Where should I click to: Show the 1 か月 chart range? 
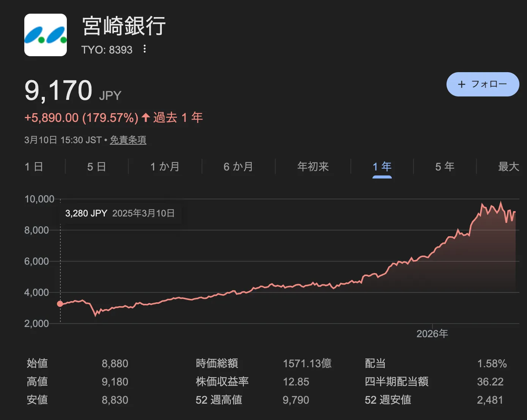coord(165,167)
